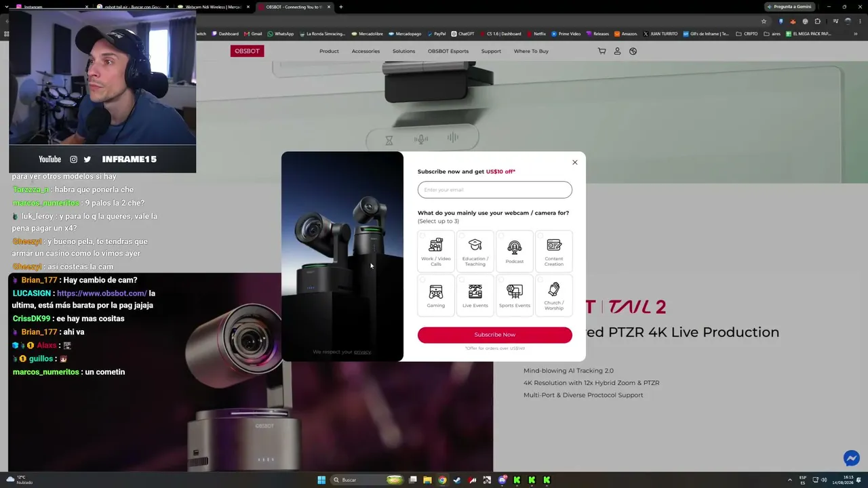The height and width of the screenshot is (488, 868).
Task: Open the Gmail bookmark
Action: [253, 34]
